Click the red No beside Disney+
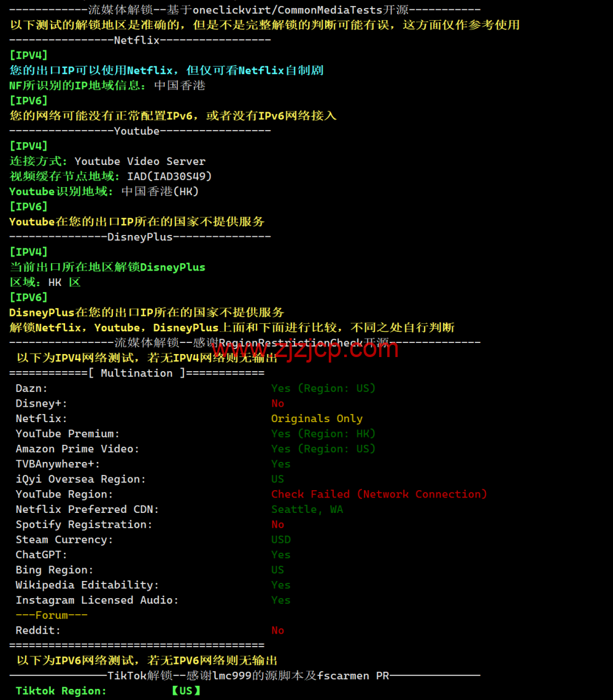The width and height of the screenshot is (613, 700). [277, 404]
